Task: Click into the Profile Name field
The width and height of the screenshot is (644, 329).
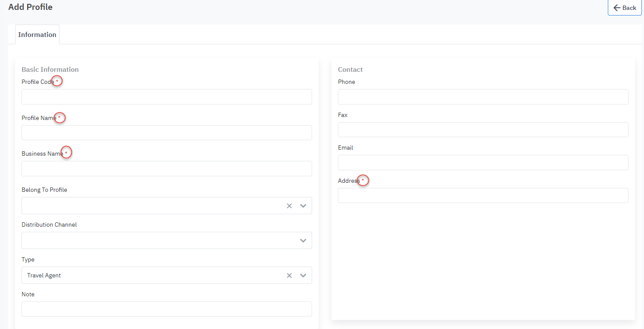Action: click(x=167, y=133)
